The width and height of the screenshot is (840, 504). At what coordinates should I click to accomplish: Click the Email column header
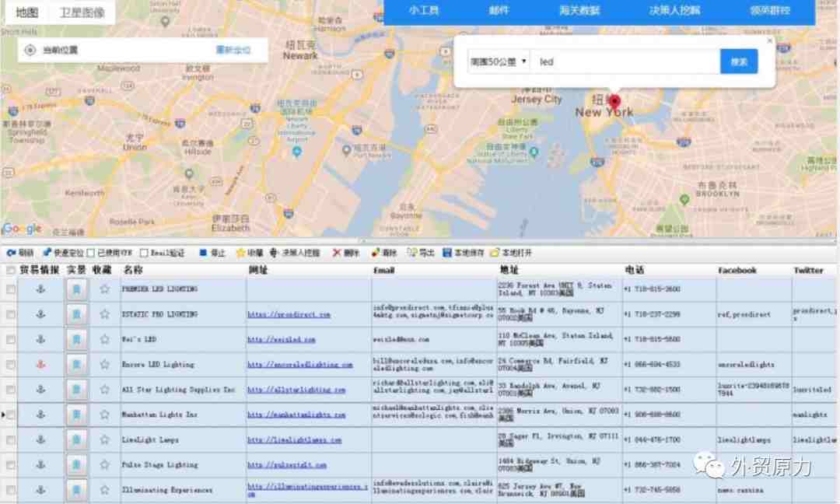pyautogui.click(x=383, y=270)
